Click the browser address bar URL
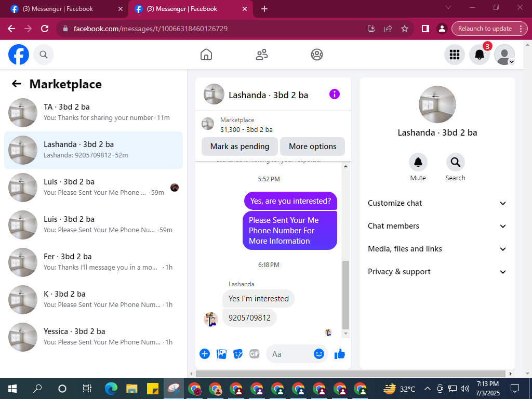 tap(151, 29)
